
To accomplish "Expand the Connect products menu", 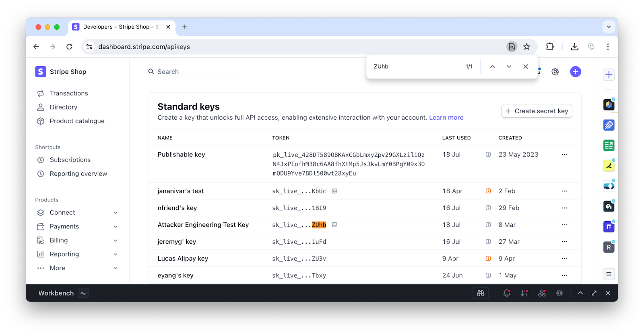I will 116,213.
